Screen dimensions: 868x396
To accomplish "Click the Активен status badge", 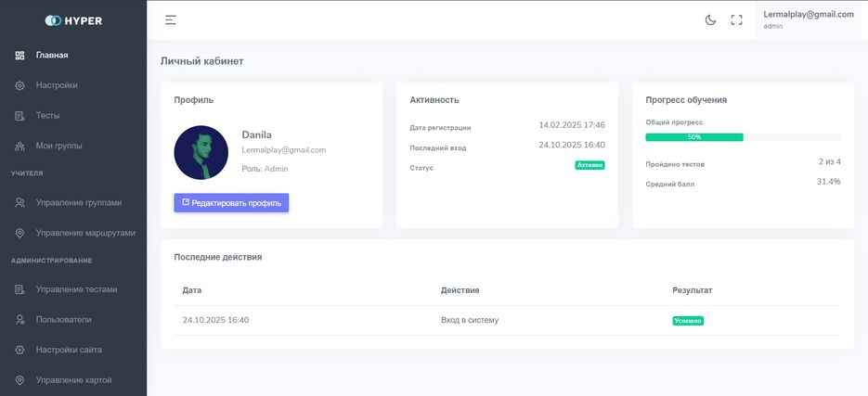I will (589, 165).
